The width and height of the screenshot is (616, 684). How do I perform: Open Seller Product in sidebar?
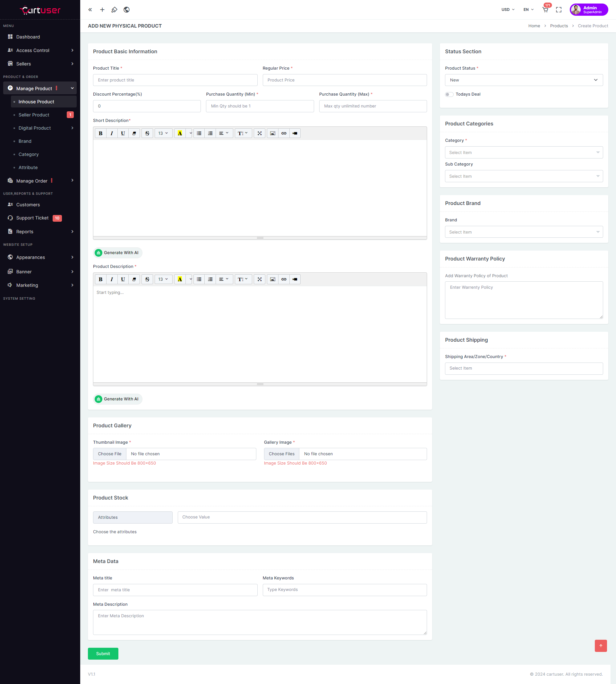(x=34, y=115)
